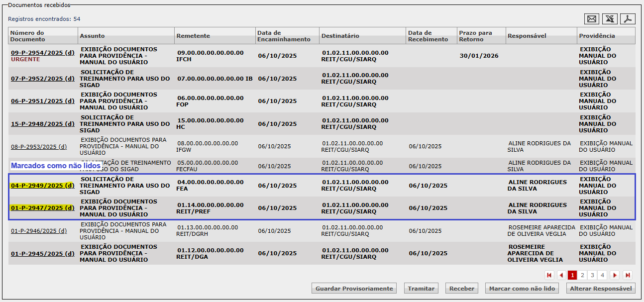Go to first page of results
This screenshot has height=302, width=644.
[549, 275]
